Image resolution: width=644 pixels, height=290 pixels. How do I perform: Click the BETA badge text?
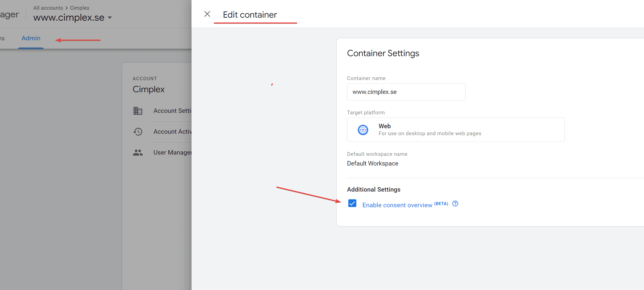coord(441,204)
